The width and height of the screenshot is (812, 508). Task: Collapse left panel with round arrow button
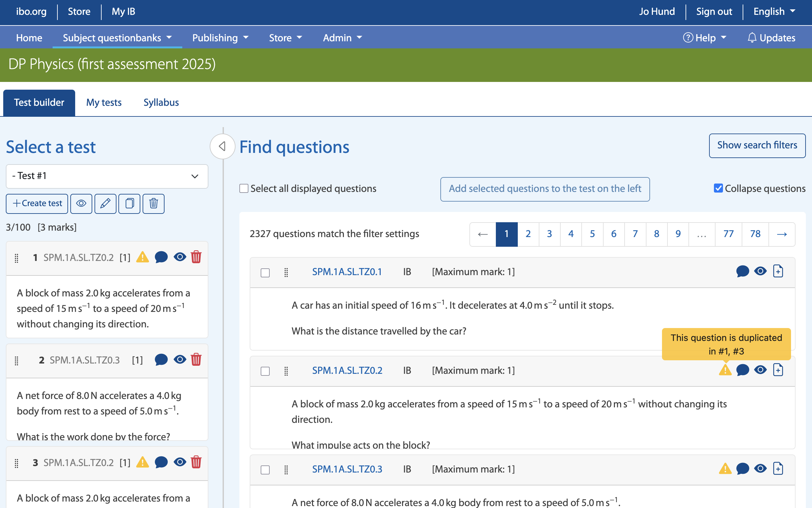pos(222,146)
